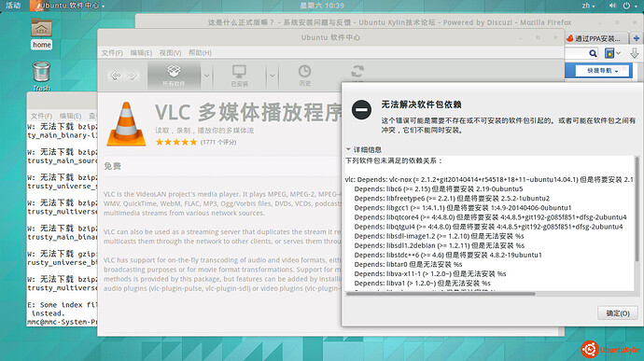Image resolution: width=644 pixels, height=361 pixels.
Task: Click the 'Depends: libva-x11-1' line
Action: [430, 274]
